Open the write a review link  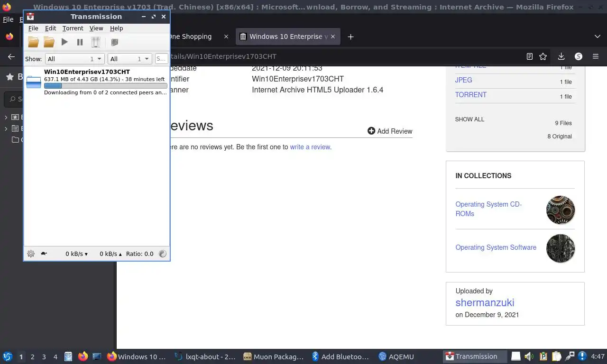(x=310, y=147)
